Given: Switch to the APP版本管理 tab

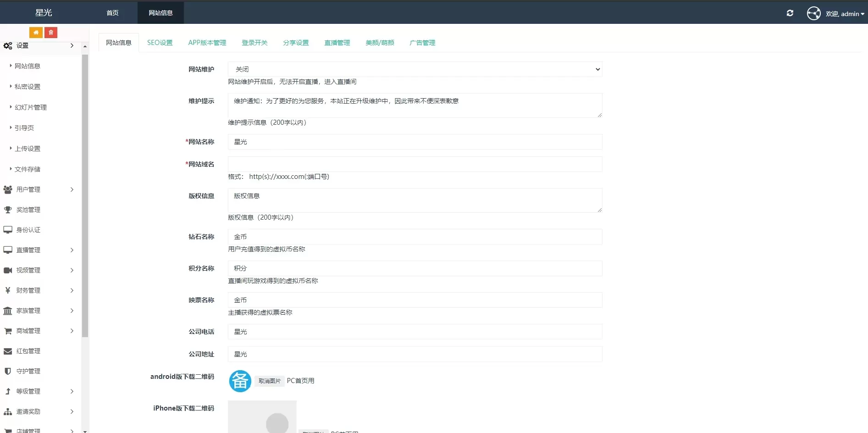Looking at the screenshot, I should [207, 43].
